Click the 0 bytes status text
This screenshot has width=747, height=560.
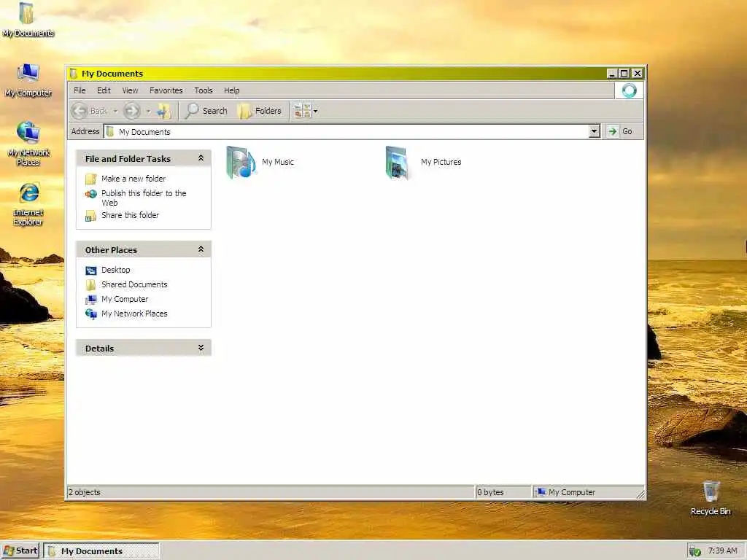coord(490,492)
